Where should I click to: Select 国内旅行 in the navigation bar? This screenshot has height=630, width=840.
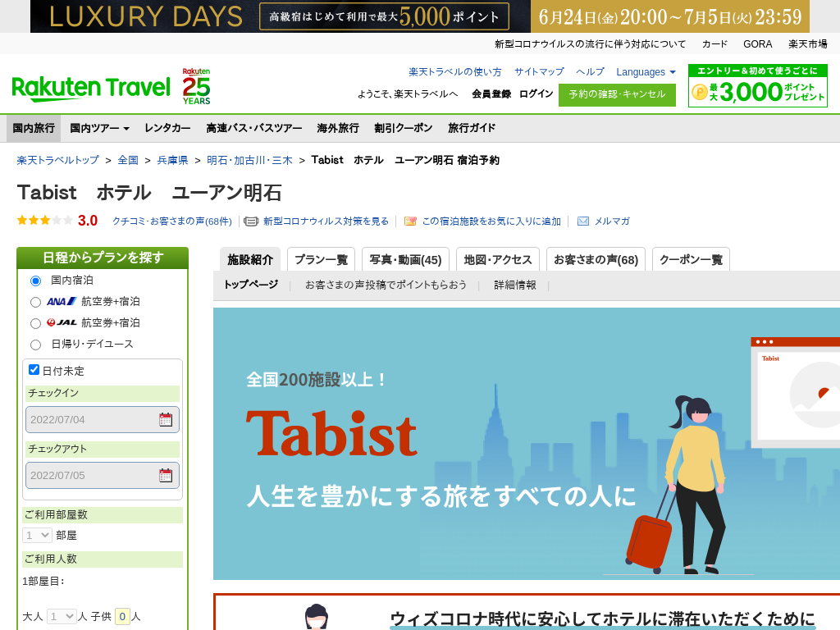(34, 128)
